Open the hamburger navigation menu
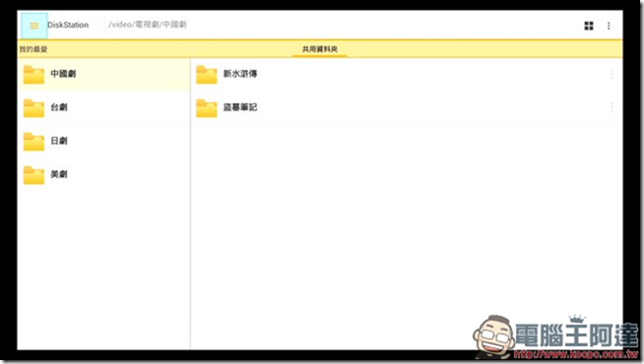 [34, 26]
